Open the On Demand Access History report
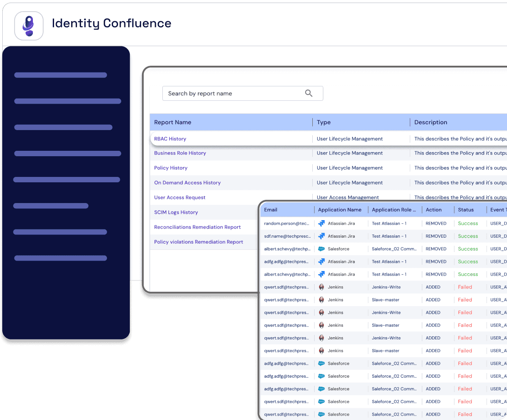The height and width of the screenshot is (420, 507). [187, 182]
